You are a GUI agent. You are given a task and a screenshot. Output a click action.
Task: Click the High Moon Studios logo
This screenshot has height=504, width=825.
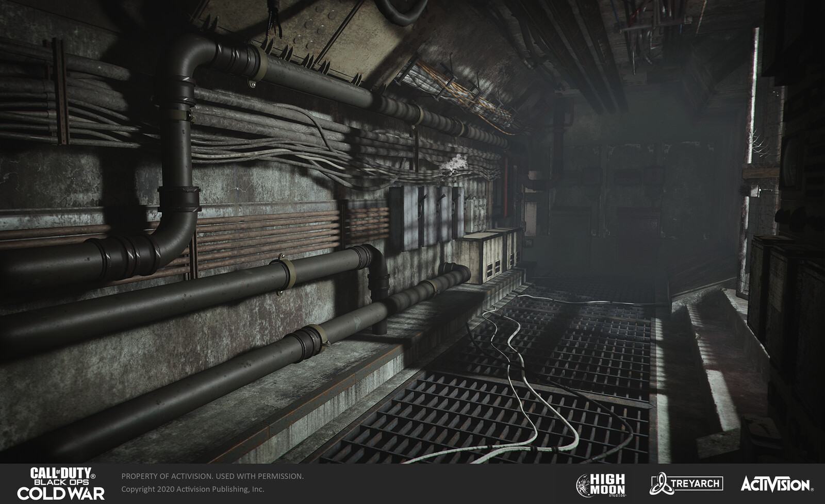click(x=601, y=485)
